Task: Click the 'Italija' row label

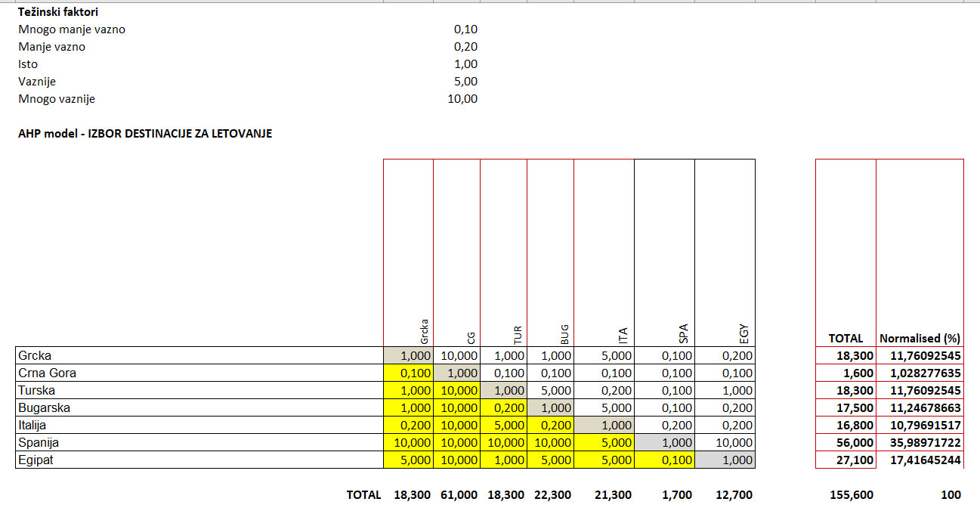Action: click(x=199, y=425)
